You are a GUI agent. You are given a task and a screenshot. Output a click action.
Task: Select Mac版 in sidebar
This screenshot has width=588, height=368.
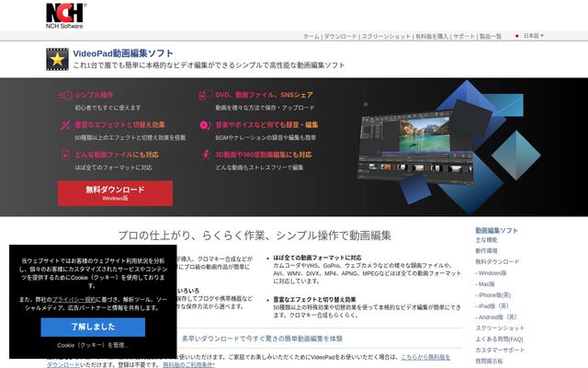[x=485, y=284]
